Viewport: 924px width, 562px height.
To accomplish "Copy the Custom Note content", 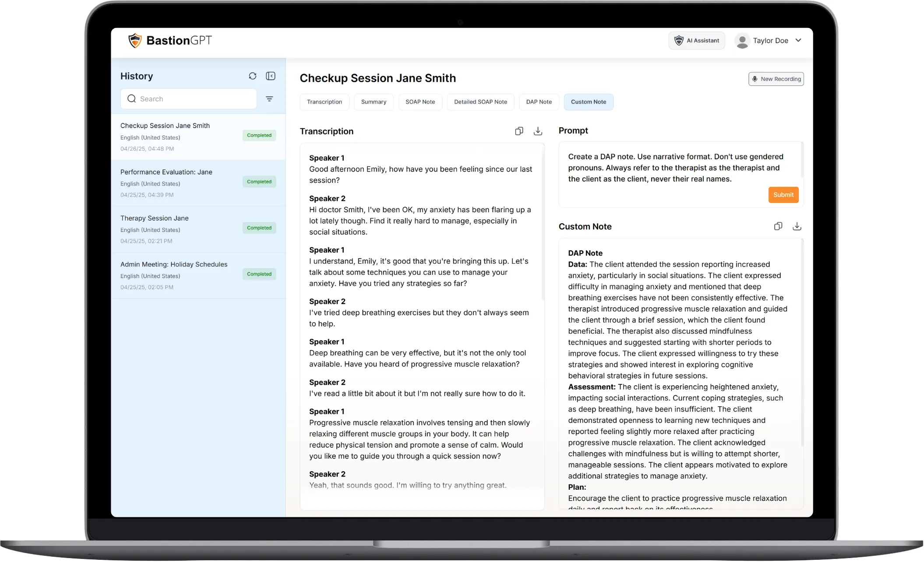I will [778, 226].
